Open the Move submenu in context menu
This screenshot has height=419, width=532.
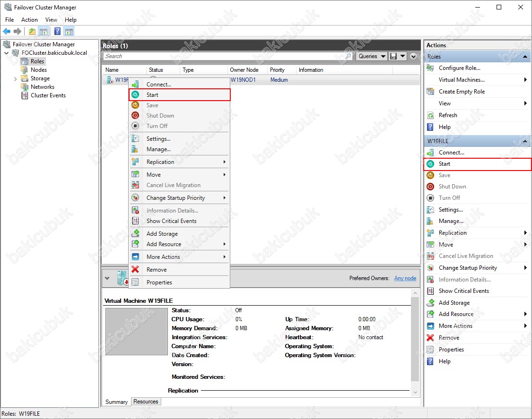[180, 175]
